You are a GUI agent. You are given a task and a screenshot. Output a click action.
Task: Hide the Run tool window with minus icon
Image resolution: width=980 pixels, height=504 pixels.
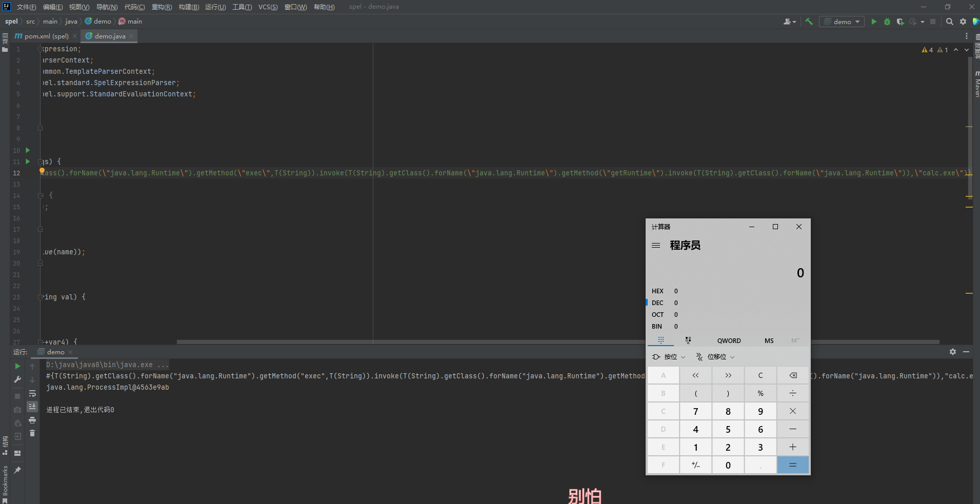pyautogui.click(x=966, y=352)
